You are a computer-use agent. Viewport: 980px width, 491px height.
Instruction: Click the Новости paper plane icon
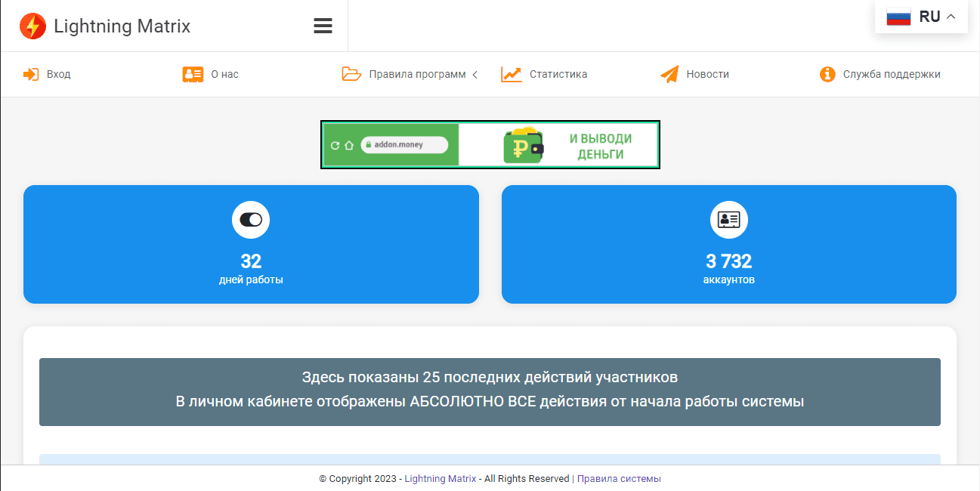(669, 74)
